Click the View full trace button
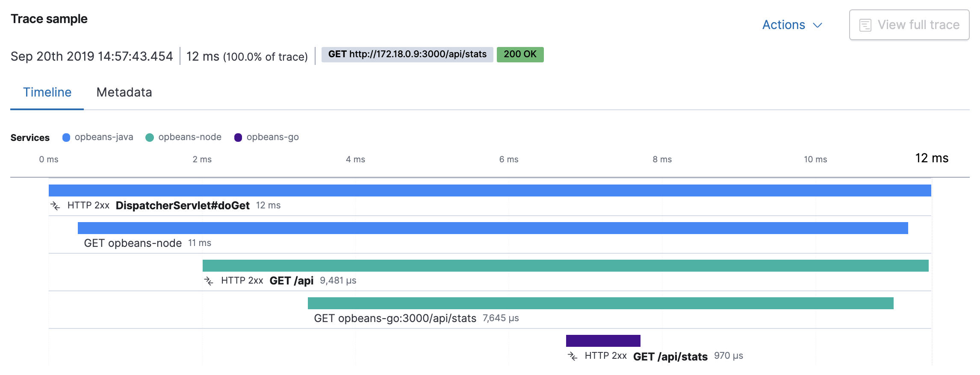Viewport: 980px width, 375px height. click(x=909, y=24)
